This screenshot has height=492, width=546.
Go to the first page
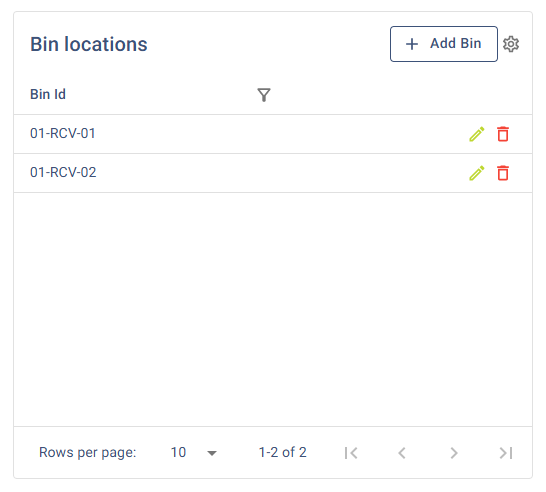pos(351,453)
